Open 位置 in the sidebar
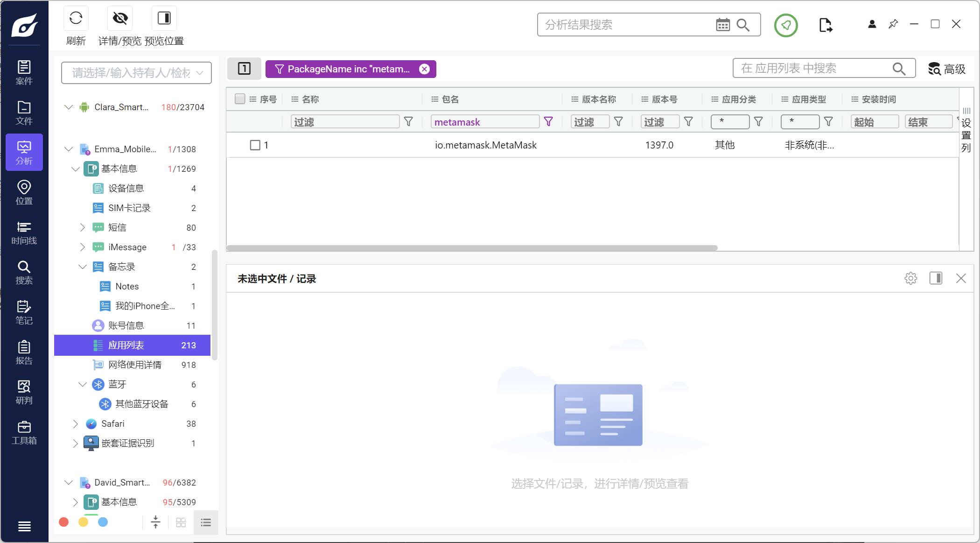The image size is (980, 543). (24, 192)
